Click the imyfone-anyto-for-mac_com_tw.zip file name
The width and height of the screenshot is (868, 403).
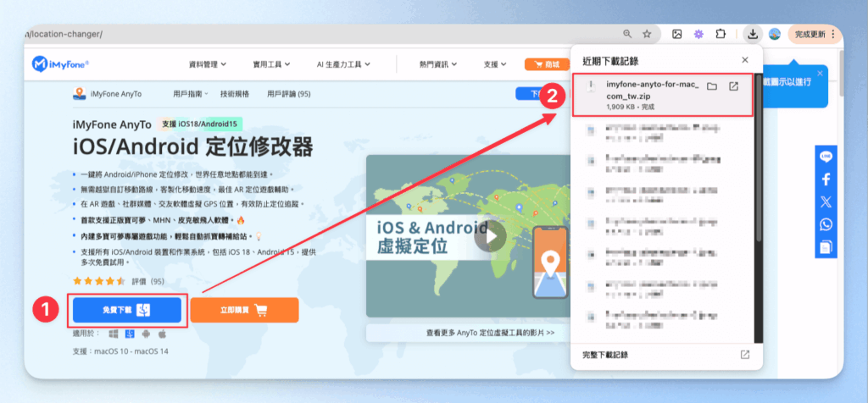(653, 91)
